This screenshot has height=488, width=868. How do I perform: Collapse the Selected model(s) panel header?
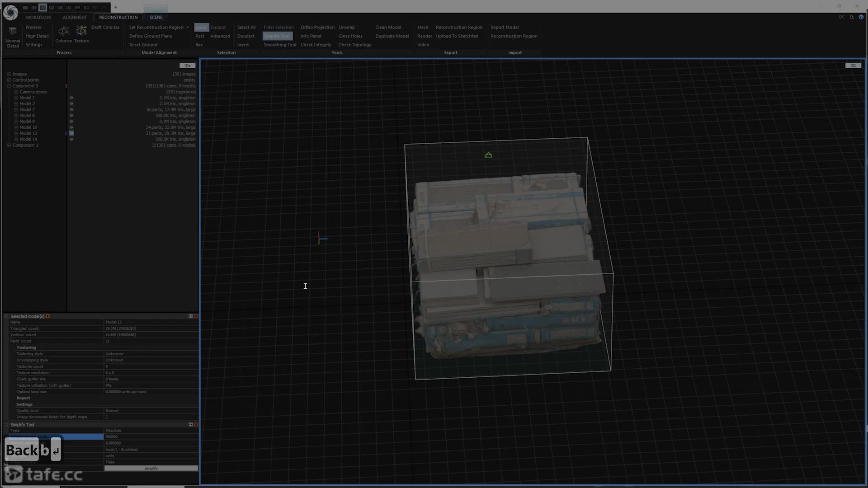(x=6, y=316)
